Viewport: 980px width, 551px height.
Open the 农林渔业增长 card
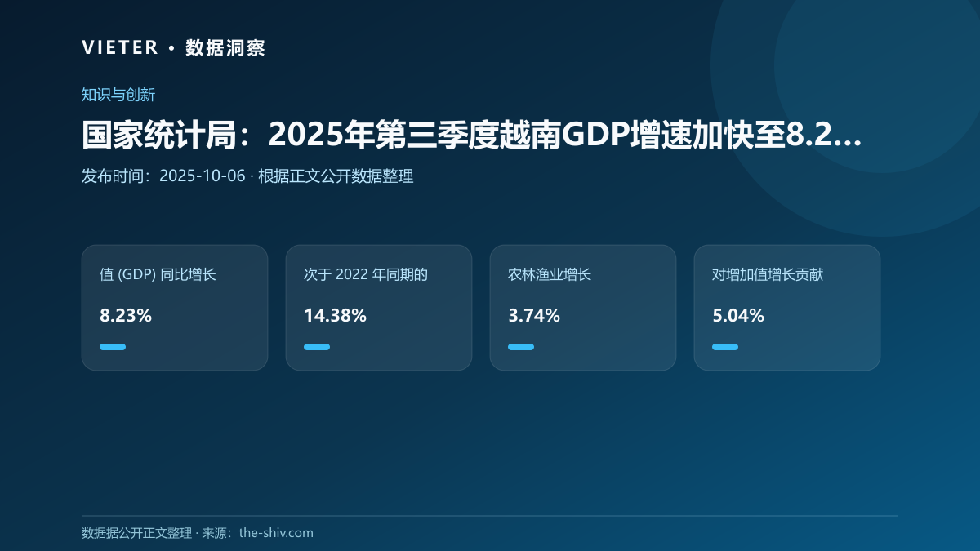pos(583,308)
